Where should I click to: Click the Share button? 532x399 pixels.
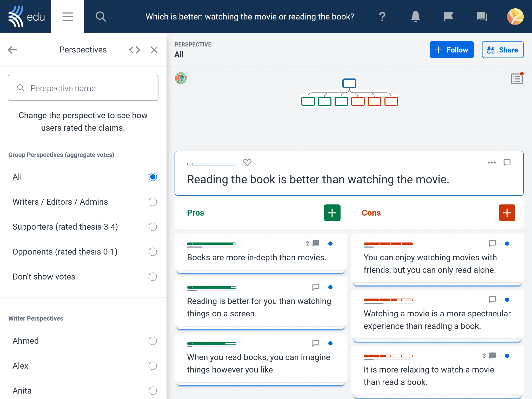[x=503, y=50]
